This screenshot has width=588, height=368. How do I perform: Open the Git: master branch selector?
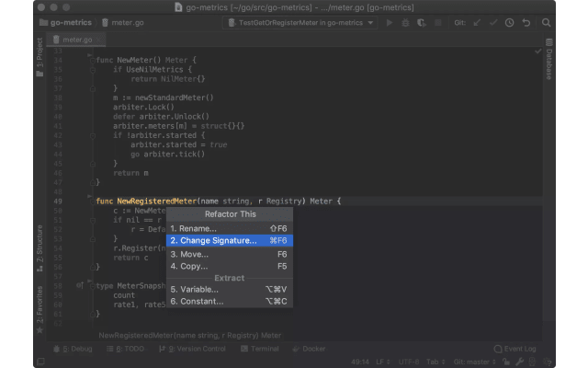(474, 362)
